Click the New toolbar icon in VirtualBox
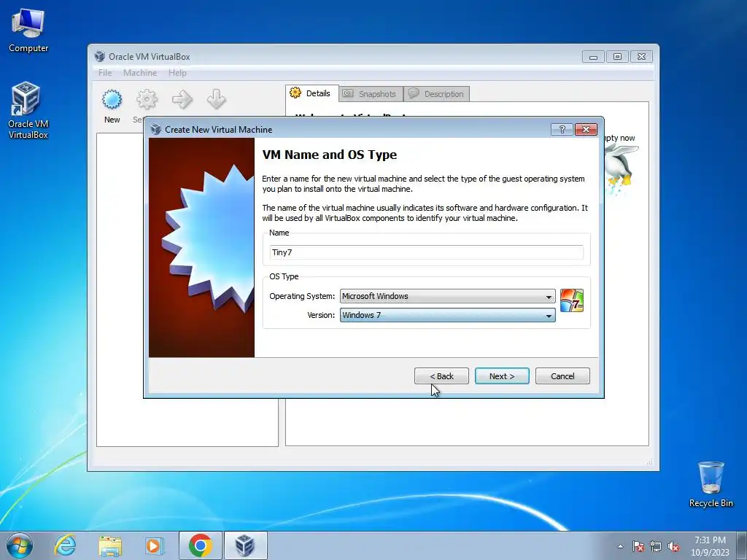 click(112, 99)
